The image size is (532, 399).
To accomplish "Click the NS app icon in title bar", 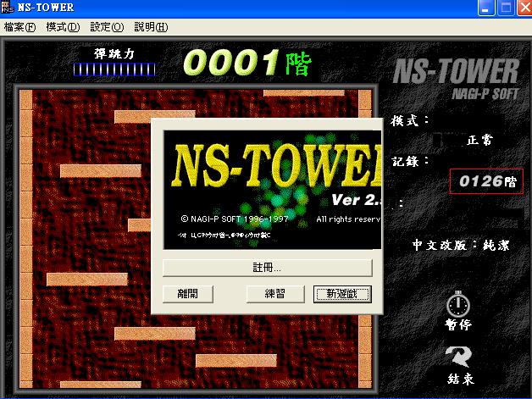I will click(x=8, y=7).
